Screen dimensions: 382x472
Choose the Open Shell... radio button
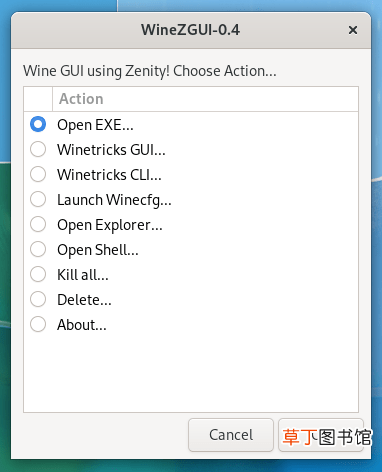pyautogui.click(x=38, y=249)
